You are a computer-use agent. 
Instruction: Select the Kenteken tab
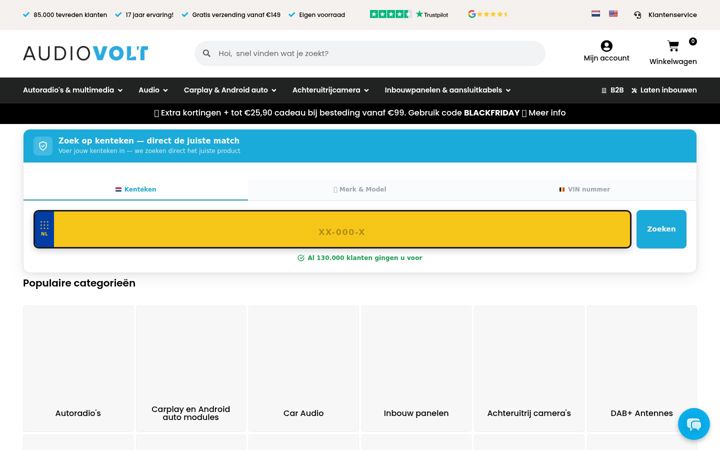[x=135, y=189]
